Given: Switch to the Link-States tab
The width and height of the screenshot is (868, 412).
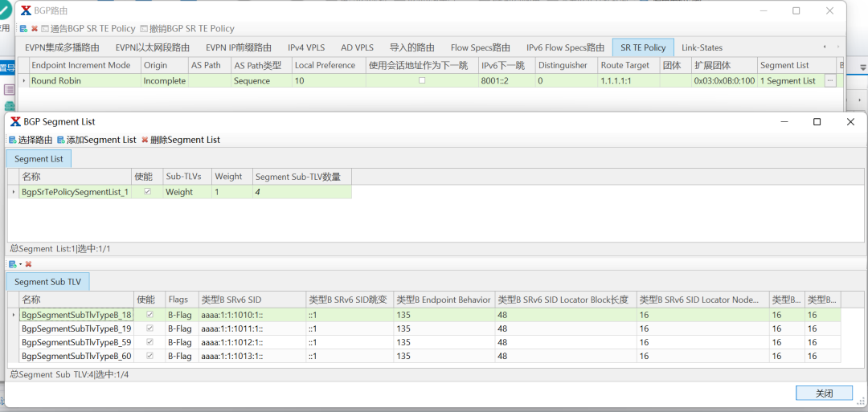Looking at the screenshot, I should [702, 47].
